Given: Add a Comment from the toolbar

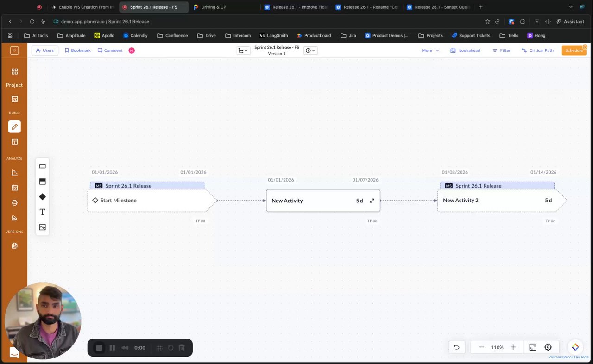Looking at the screenshot, I should (x=110, y=50).
